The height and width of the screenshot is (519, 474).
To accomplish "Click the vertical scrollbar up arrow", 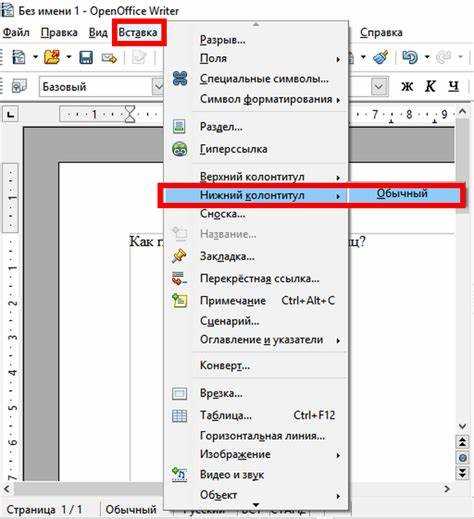I will point(462,111).
